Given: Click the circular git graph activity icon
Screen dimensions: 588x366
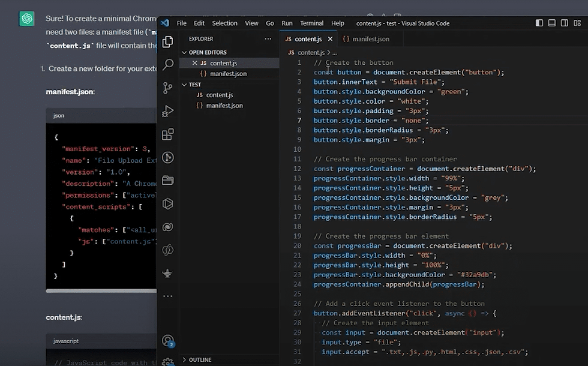Looking at the screenshot, I should tap(167, 157).
